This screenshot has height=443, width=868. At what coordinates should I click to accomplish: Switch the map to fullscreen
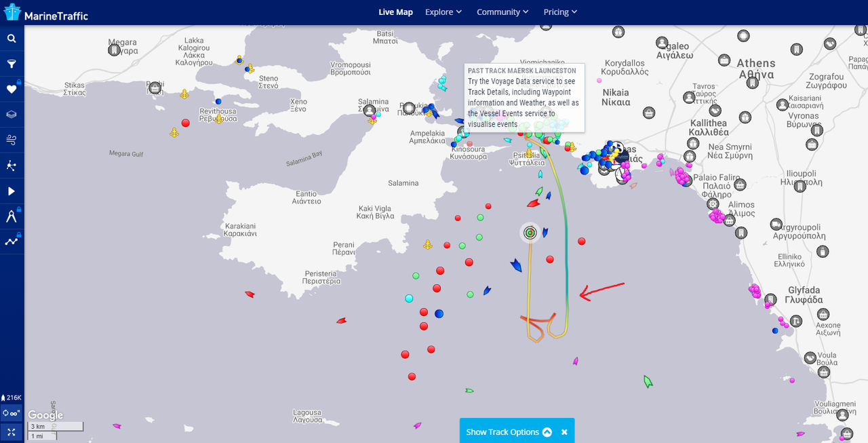(12, 432)
